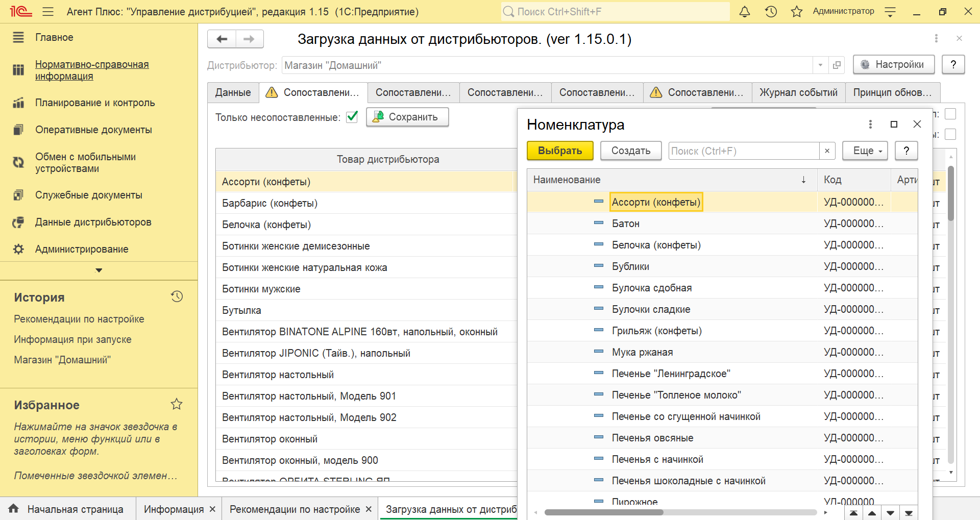This screenshot has height=520, width=980.
Task: Click the home icon on Начальная страница tab
Action: [14, 508]
